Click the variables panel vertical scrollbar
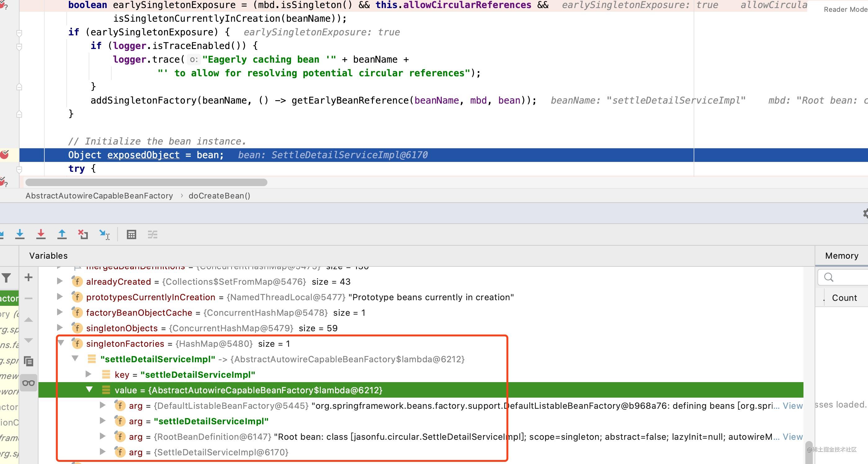This screenshot has height=464, width=868. pos(809,453)
